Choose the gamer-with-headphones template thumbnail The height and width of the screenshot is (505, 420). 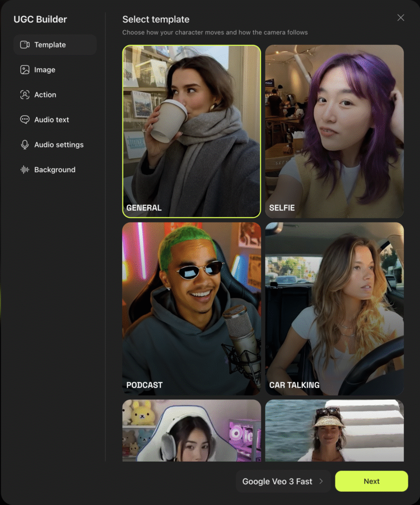(x=191, y=431)
